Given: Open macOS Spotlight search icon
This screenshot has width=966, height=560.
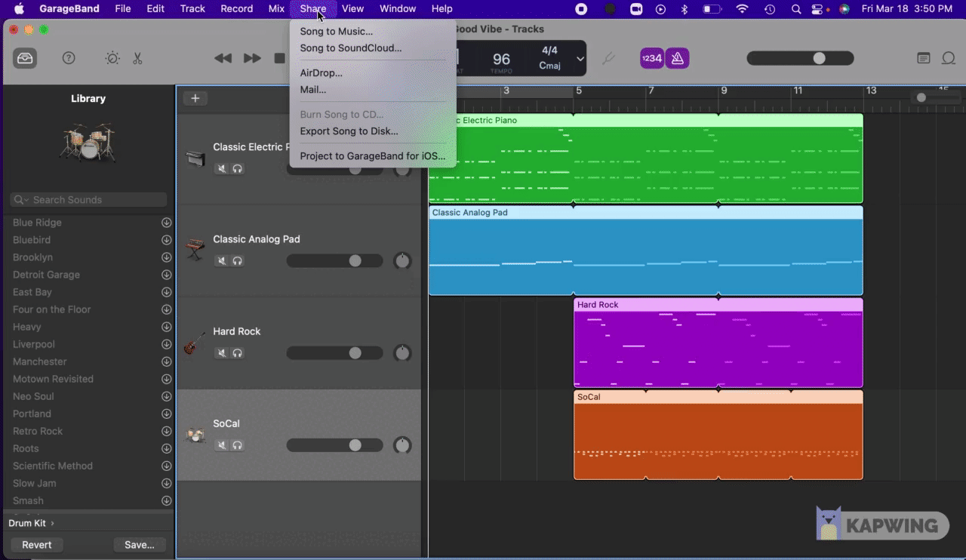Looking at the screenshot, I should pyautogui.click(x=795, y=9).
